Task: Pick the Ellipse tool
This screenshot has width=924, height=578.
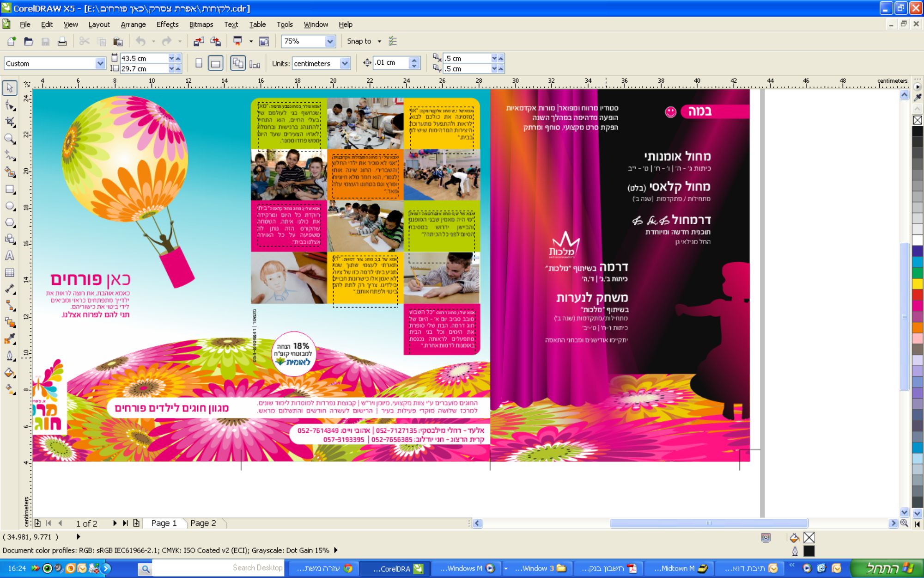Action: tap(9, 206)
